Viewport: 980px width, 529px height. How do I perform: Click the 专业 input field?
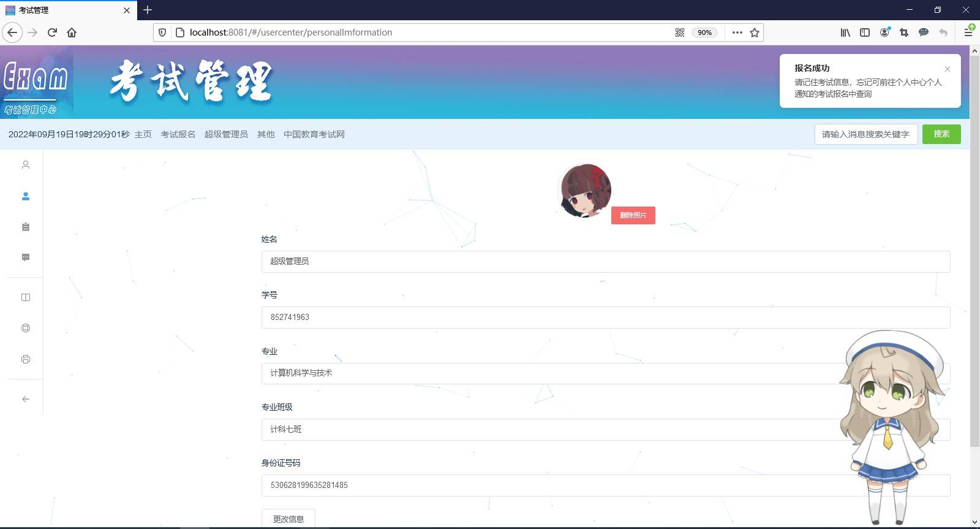pyautogui.click(x=606, y=373)
